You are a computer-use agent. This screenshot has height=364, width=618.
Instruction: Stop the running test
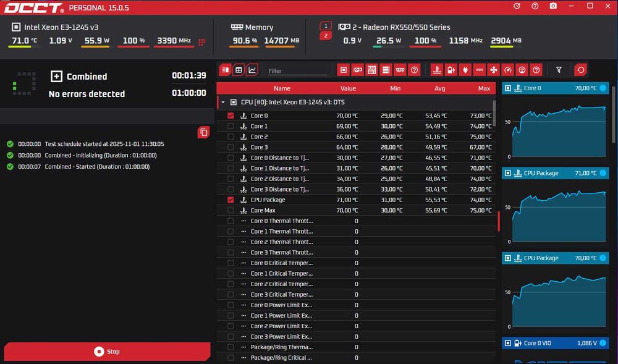tap(107, 352)
